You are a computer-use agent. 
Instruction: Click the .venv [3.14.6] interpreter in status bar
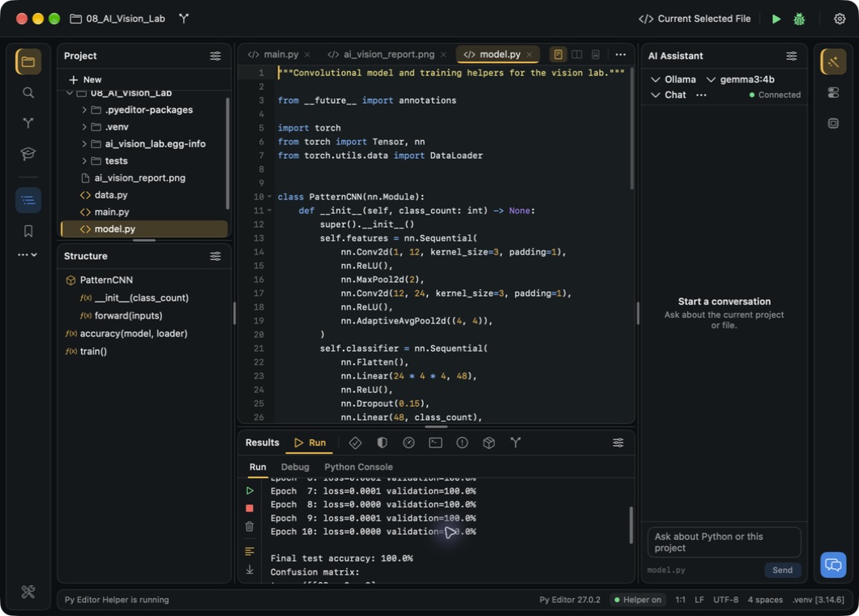818,600
